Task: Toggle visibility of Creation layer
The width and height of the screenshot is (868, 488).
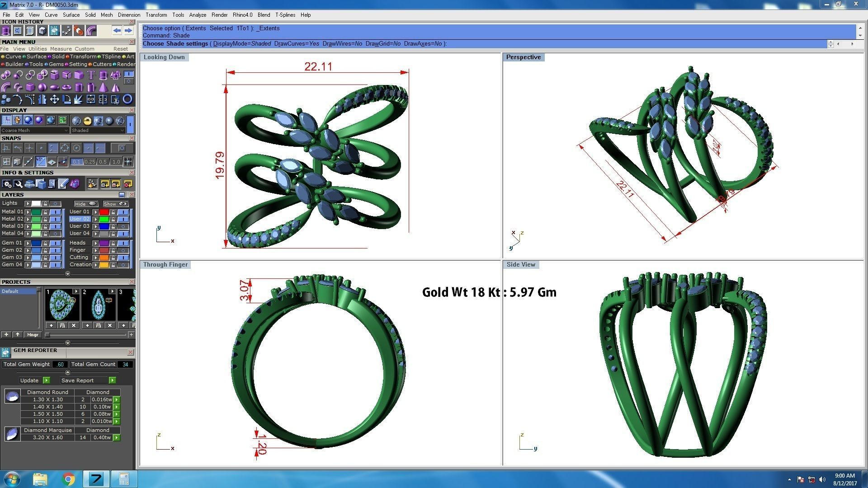Action: (123, 265)
